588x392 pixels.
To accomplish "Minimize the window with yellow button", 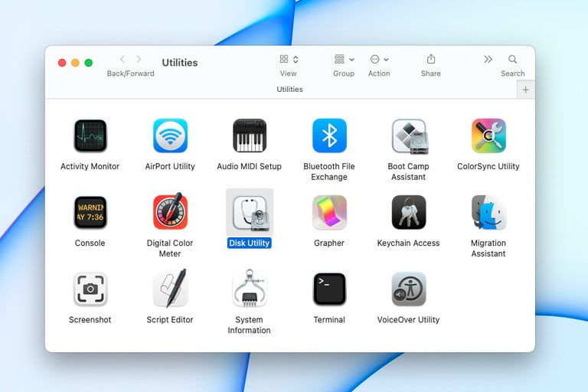I will pos(75,63).
